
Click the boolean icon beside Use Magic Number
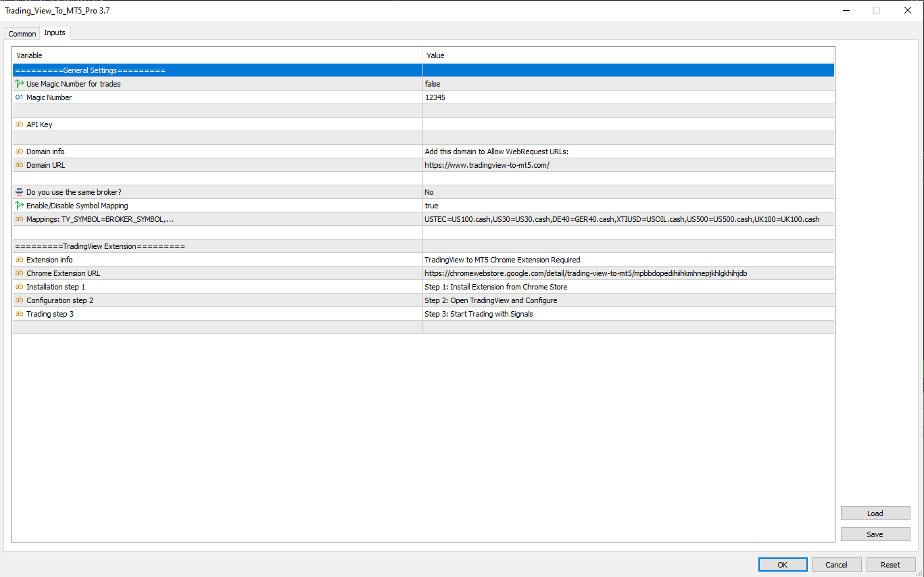tap(19, 84)
